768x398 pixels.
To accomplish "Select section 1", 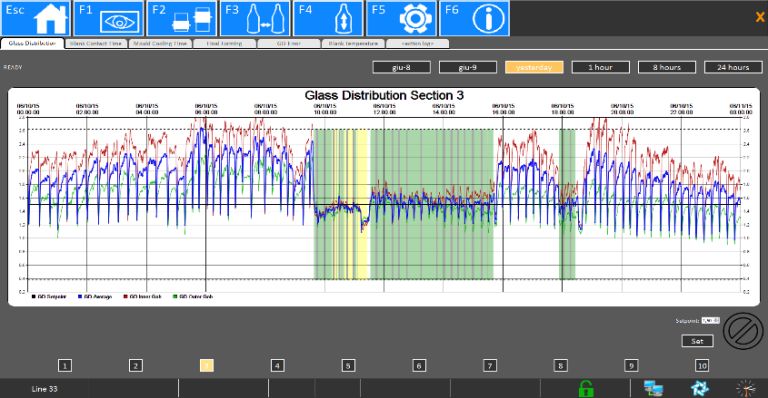I will (x=65, y=365).
